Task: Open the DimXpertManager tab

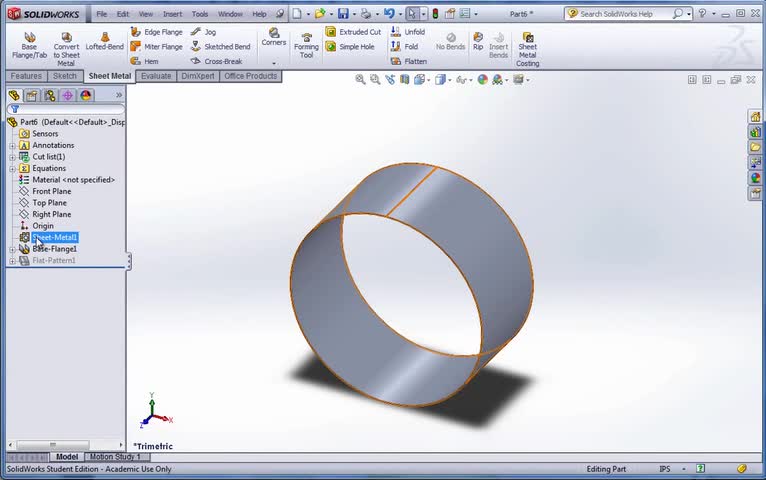Action: [x=67, y=95]
